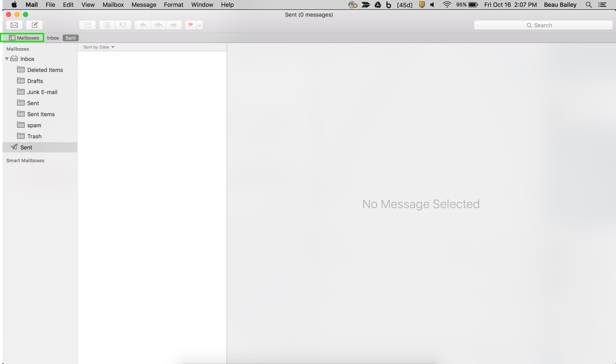Viewport: 616px width, 364px height.
Task: Open the Sent Items folder
Action: [40, 114]
